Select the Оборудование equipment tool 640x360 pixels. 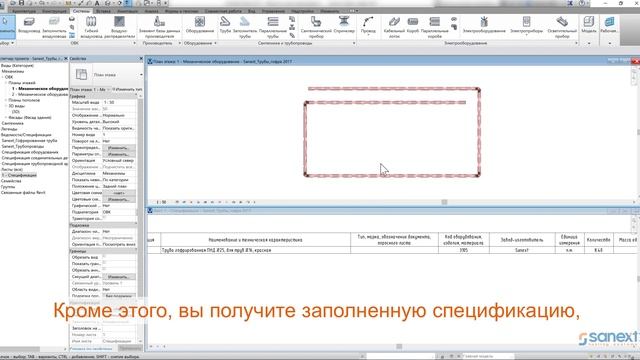click(200, 24)
